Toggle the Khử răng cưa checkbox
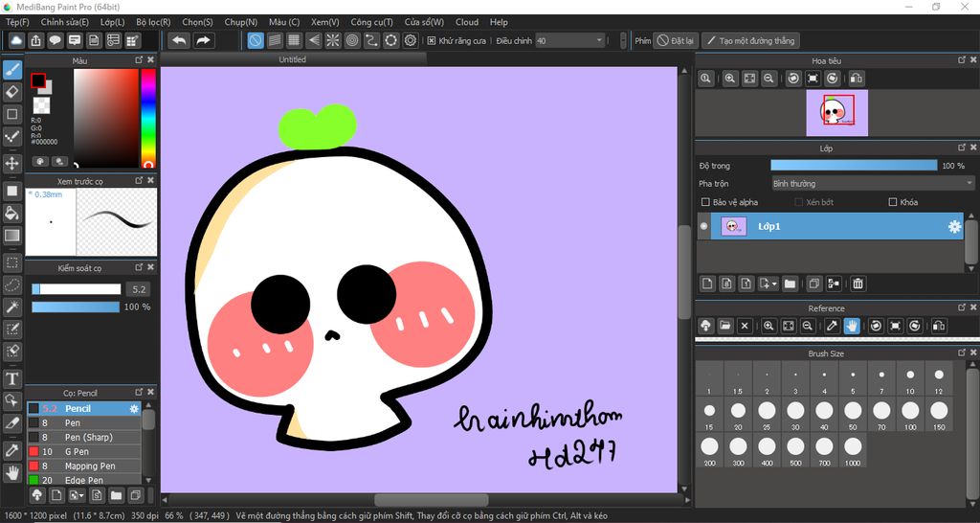This screenshot has height=523, width=980. [x=432, y=40]
